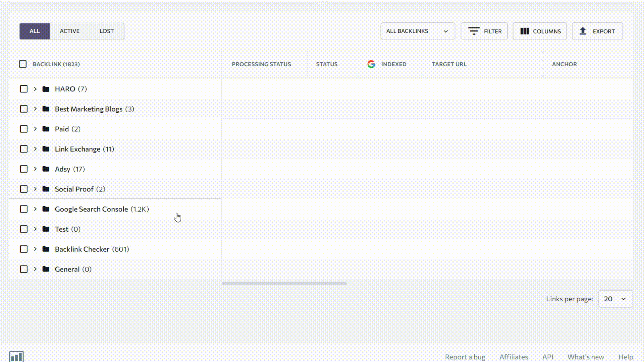Switch to the Lost tab

(106, 31)
